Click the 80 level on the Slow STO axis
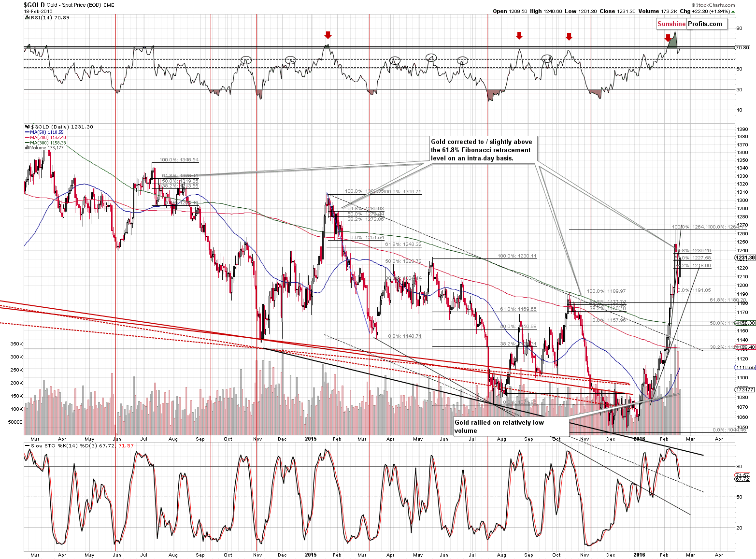This screenshot has height=559, width=756. (x=739, y=466)
